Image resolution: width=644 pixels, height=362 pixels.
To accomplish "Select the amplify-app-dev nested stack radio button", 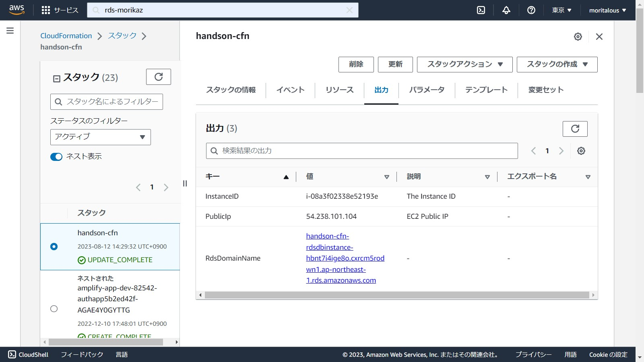I will coord(54,309).
